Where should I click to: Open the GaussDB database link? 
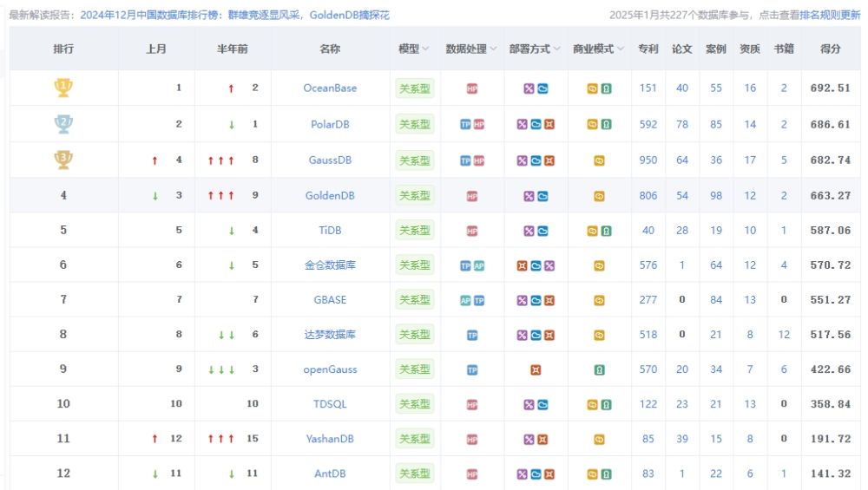[x=330, y=160]
